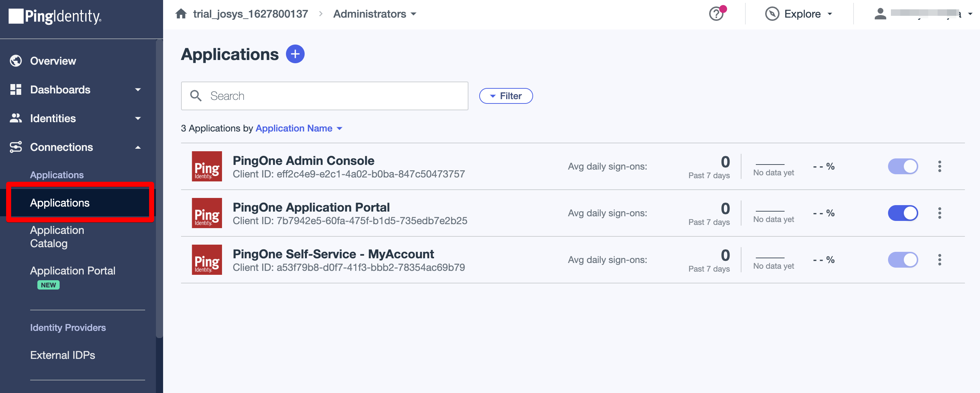Open External IDPs sidebar item

[x=63, y=355]
